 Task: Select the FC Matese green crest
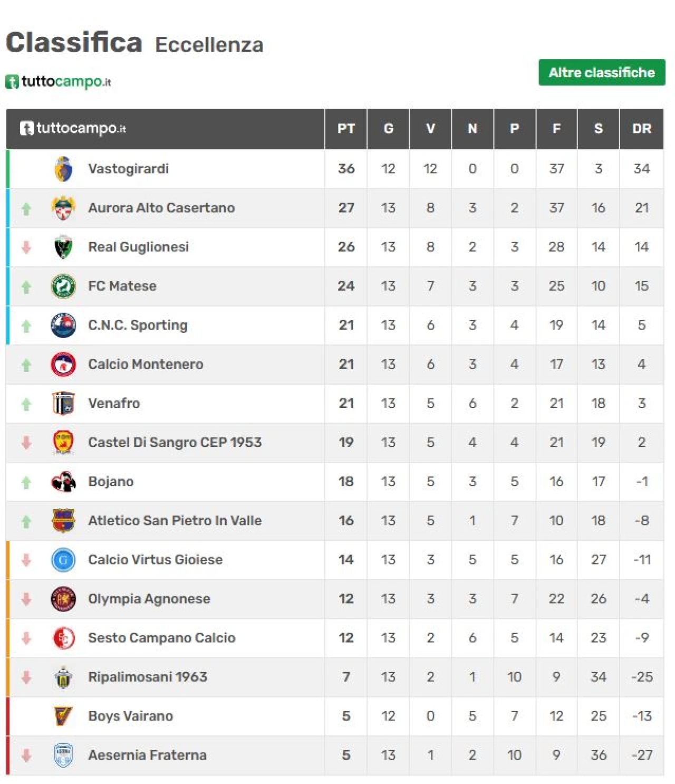tap(63, 286)
